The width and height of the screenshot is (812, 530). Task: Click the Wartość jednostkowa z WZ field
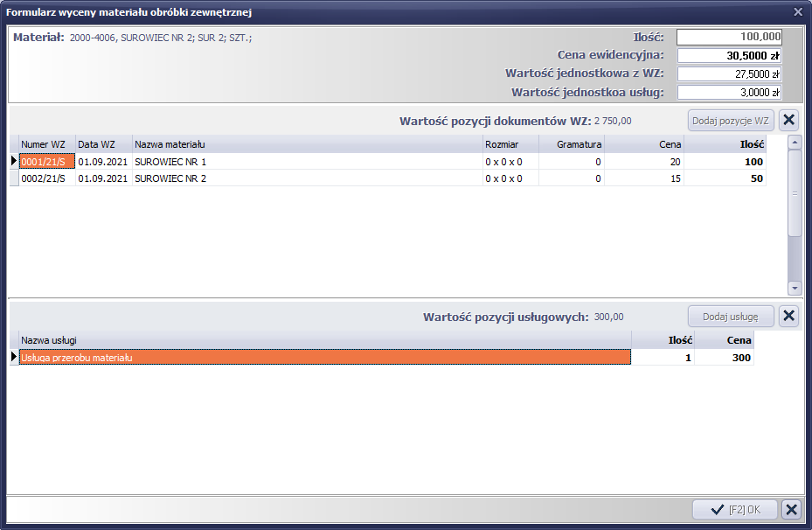(x=729, y=74)
